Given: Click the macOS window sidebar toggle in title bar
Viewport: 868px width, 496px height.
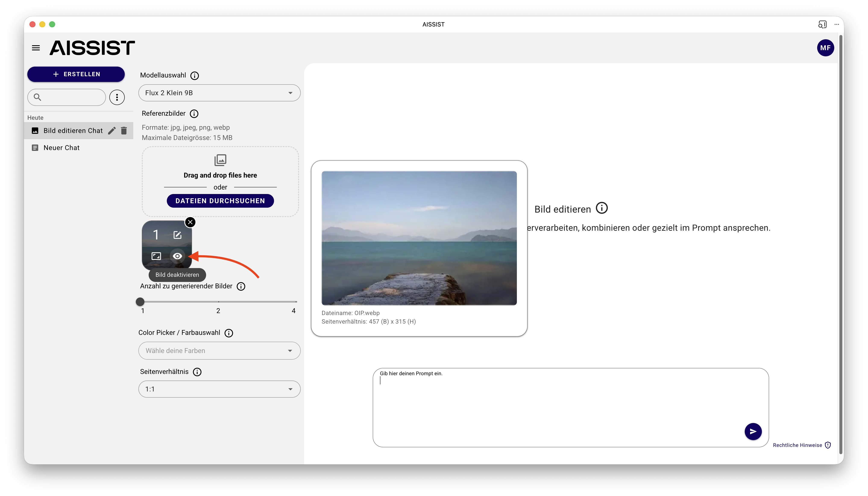Looking at the screenshot, I should click(x=822, y=24).
